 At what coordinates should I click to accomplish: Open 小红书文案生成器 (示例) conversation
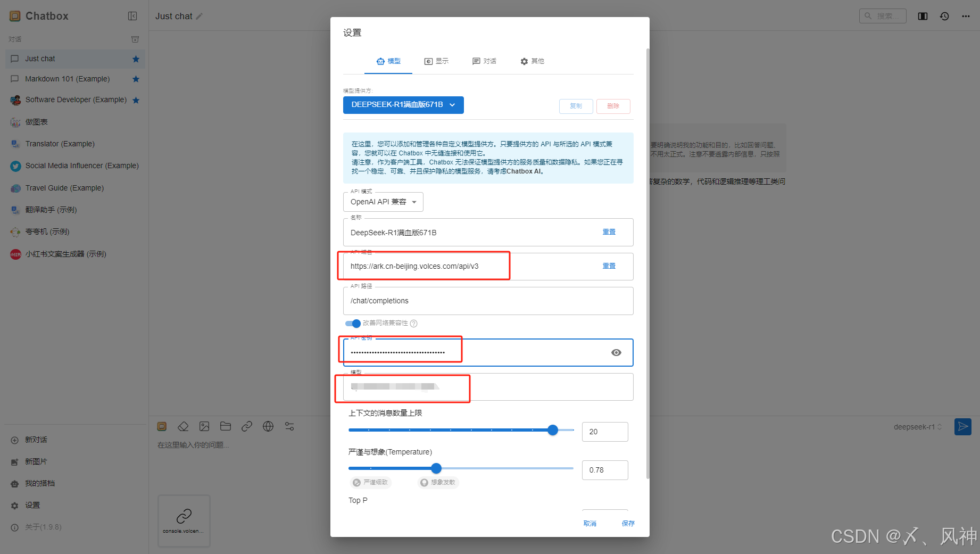(75, 254)
